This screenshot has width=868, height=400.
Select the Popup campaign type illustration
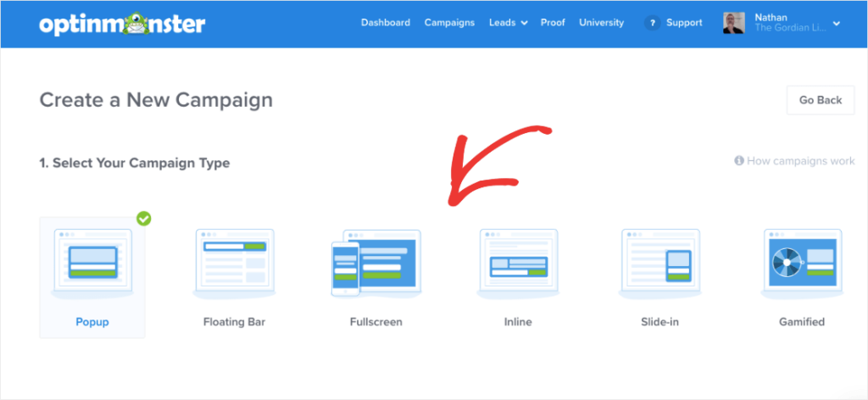click(92, 264)
